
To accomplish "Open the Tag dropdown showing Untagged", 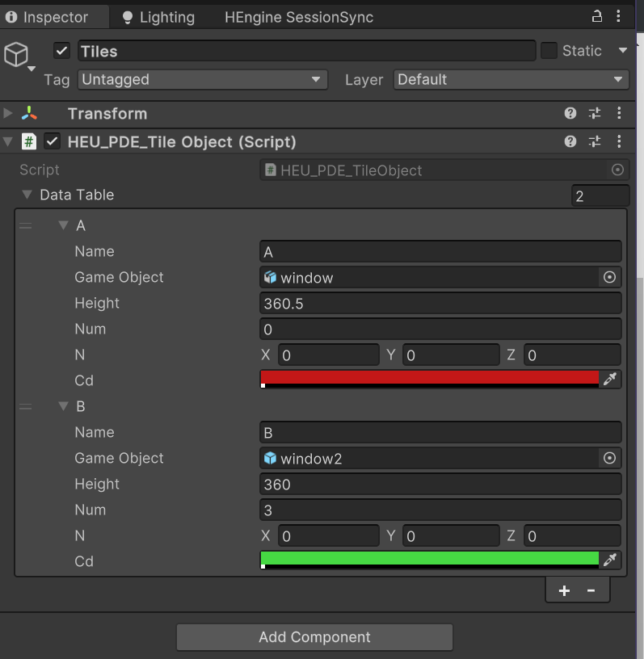I will point(202,79).
